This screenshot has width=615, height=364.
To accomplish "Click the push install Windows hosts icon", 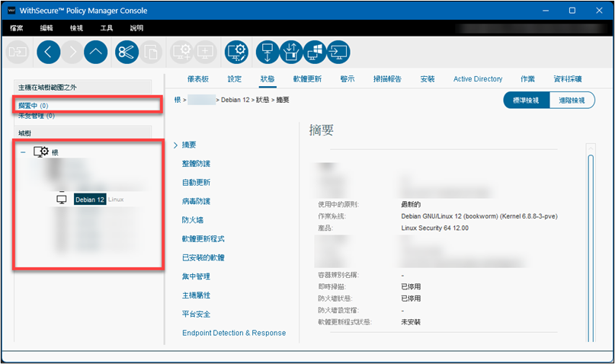I will [315, 52].
